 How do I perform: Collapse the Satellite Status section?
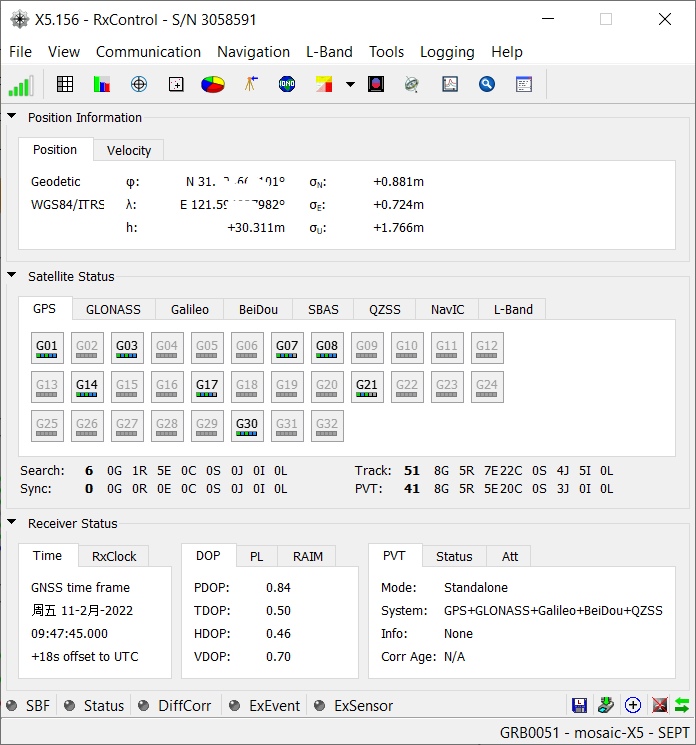(12, 275)
